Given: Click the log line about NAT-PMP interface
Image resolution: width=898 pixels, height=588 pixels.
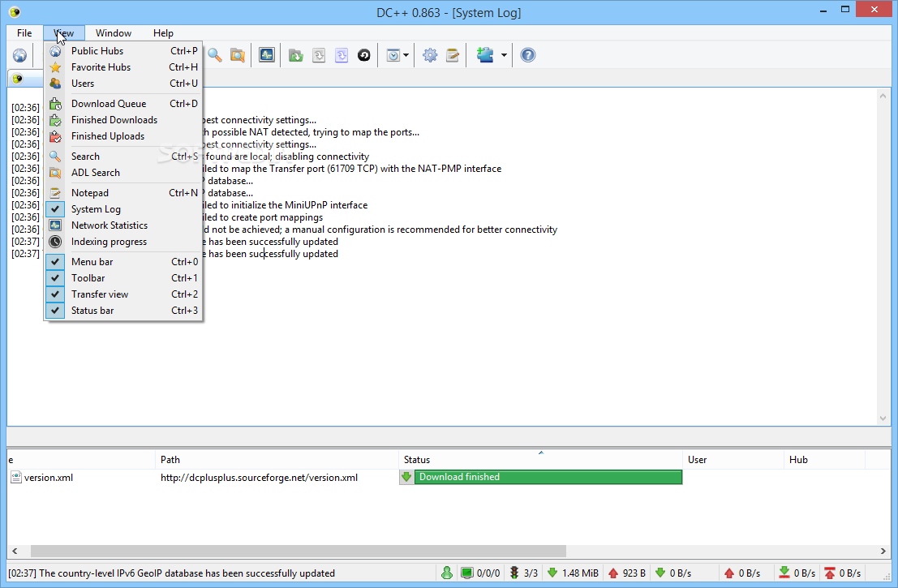Looking at the screenshot, I should pos(352,169).
